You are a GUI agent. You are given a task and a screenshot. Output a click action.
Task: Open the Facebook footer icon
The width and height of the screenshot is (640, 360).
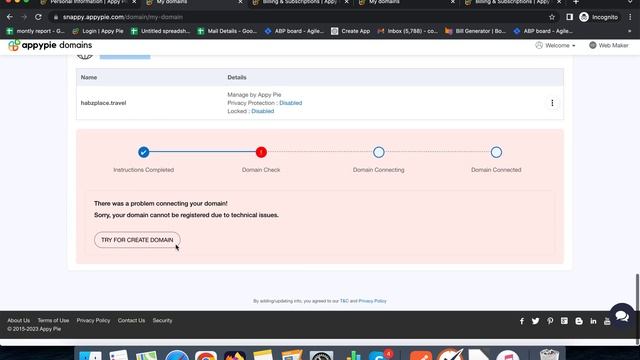(x=522, y=321)
